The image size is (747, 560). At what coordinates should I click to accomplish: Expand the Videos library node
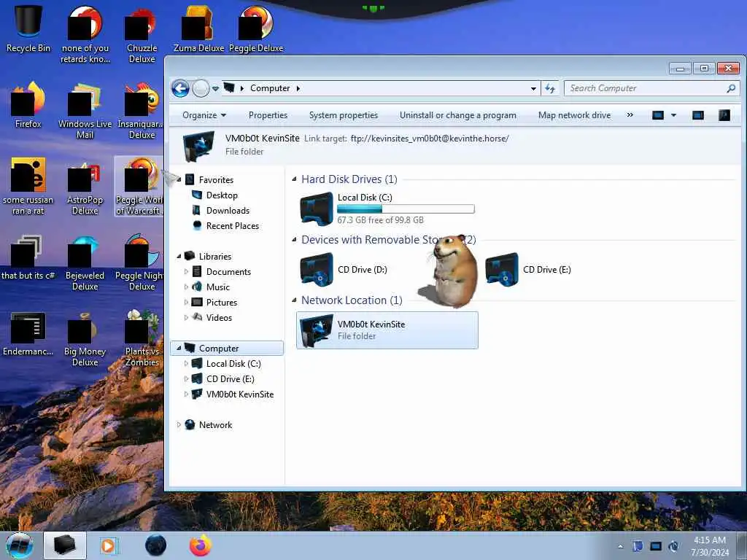click(x=186, y=317)
